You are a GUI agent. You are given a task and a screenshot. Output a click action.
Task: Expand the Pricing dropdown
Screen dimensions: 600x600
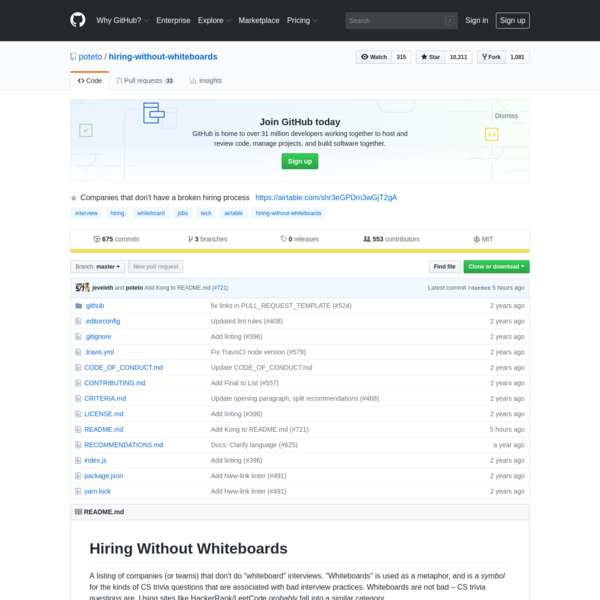302,21
